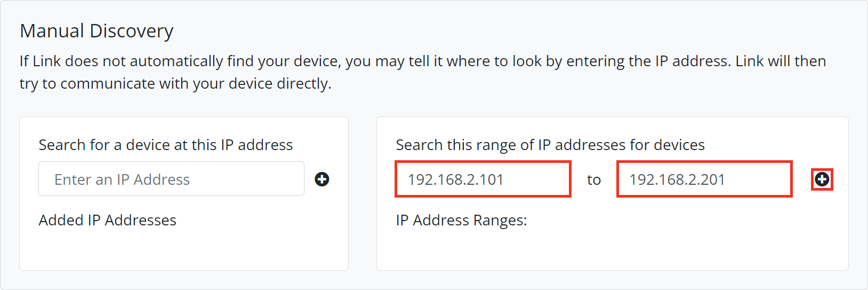Click the description line starting 'If Link does not'
This screenshot has height=290, width=868.
pos(422,61)
